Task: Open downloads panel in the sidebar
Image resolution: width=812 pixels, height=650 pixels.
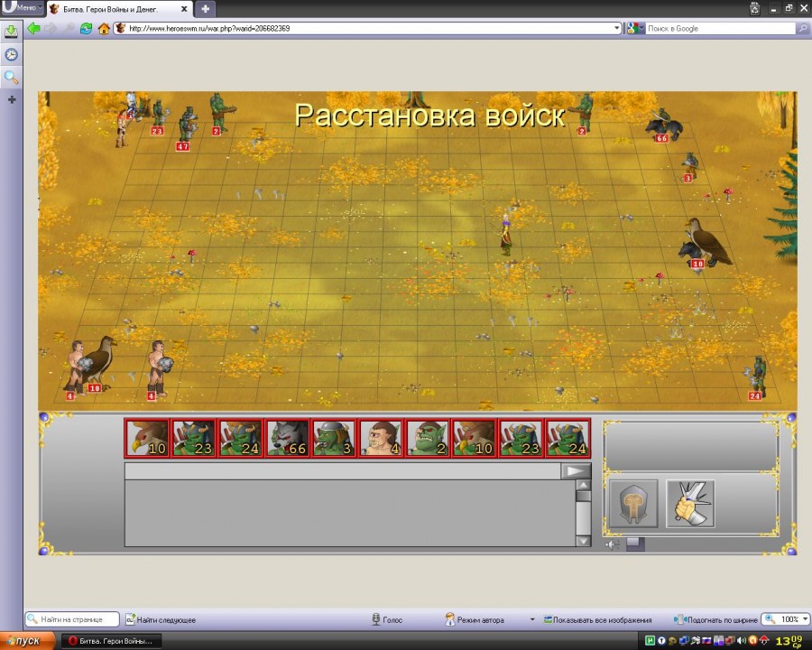Action: 11,32
